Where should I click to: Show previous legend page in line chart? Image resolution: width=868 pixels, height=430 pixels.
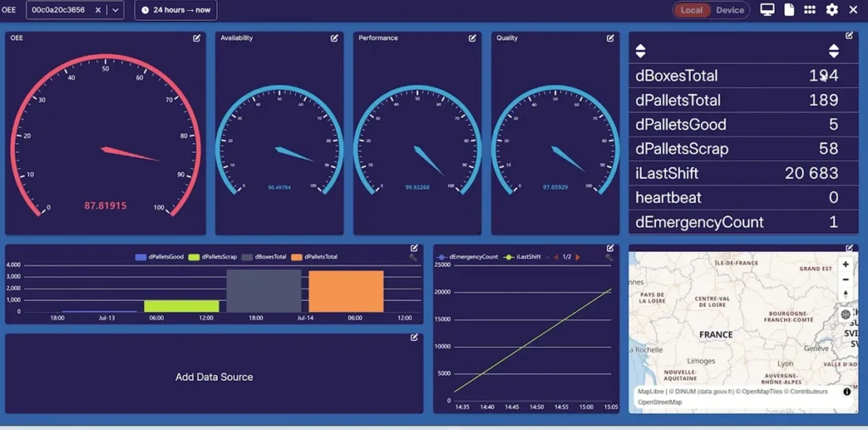point(556,257)
